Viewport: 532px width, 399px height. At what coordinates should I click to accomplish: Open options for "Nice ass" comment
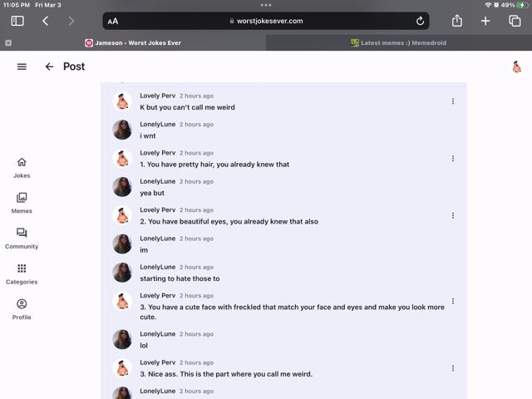[453, 367]
